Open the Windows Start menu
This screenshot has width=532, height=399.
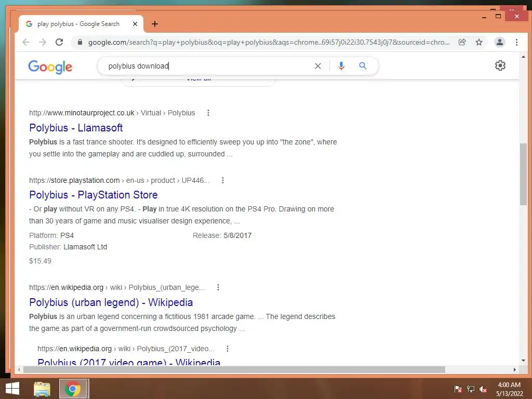[12, 389]
